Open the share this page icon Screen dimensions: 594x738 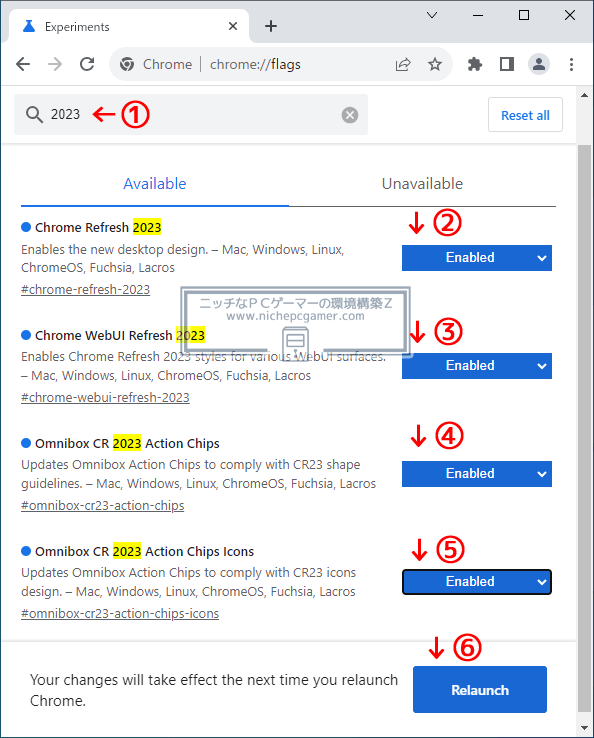coord(403,64)
